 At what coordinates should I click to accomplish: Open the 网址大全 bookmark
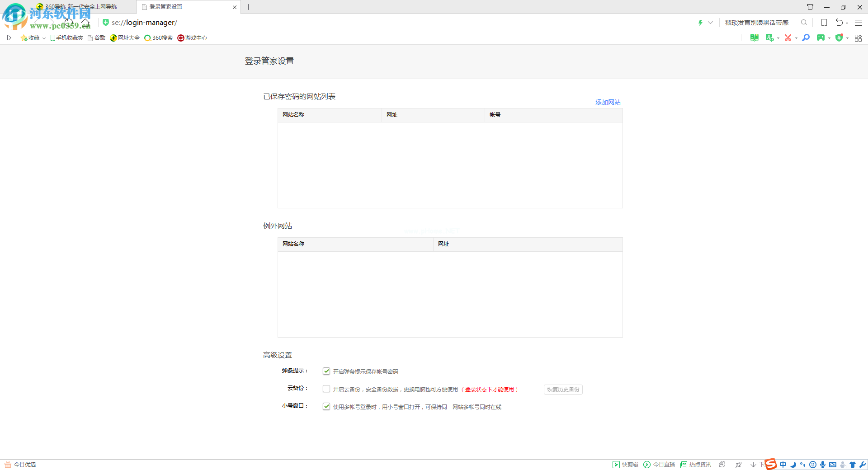click(125, 38)
